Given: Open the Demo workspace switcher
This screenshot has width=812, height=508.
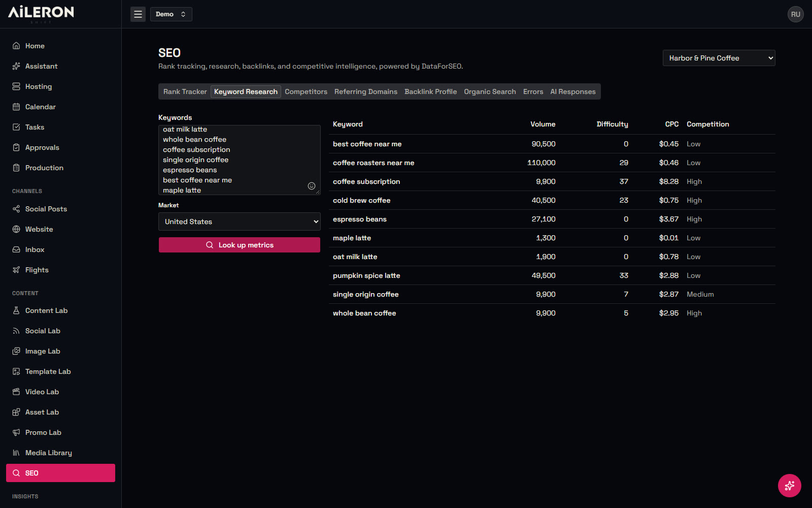Looking at the screenshot, I should click(x=171, y=14).
